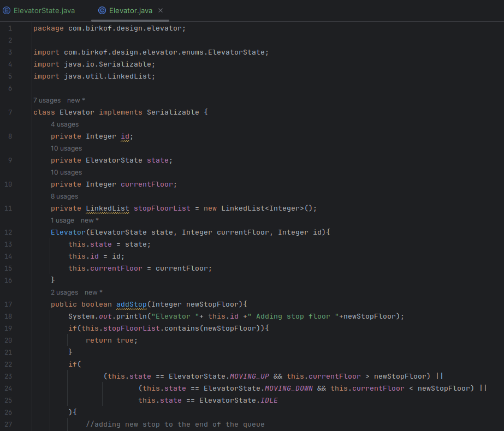Click the comment about adding new stop
Screen dimensions: 504x431
click(175, 424)
